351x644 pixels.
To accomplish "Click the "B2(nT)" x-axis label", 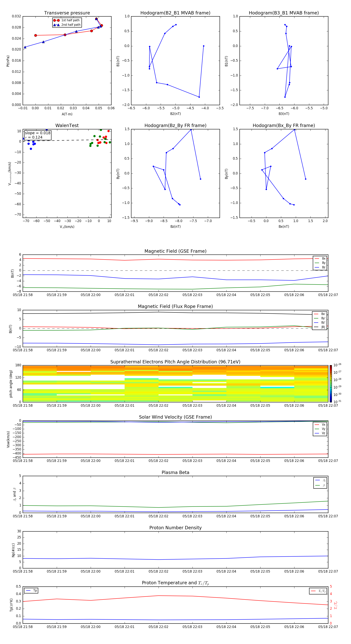I will point(175,114).
